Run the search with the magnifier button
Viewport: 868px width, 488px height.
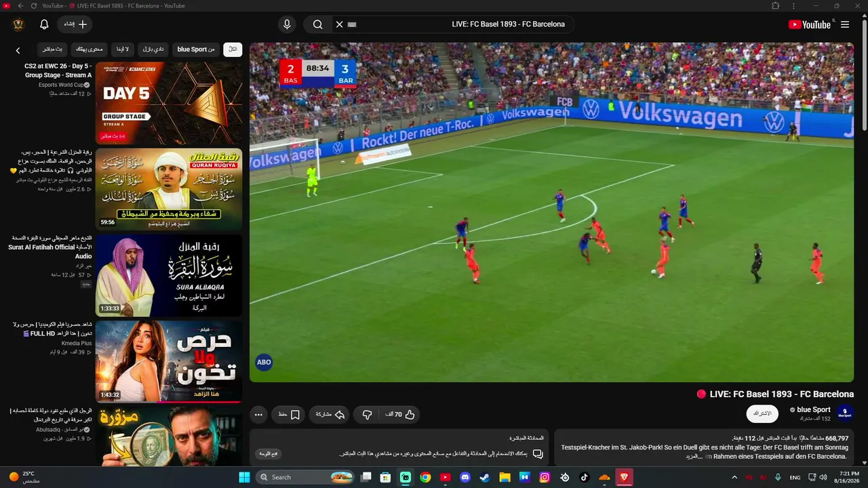pyautogui.click(x=317, y=24)
